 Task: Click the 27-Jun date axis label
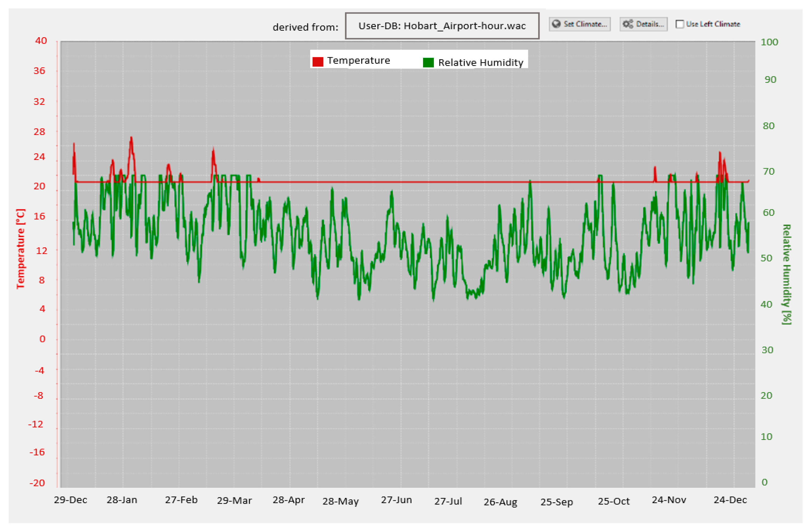point(396,500)
